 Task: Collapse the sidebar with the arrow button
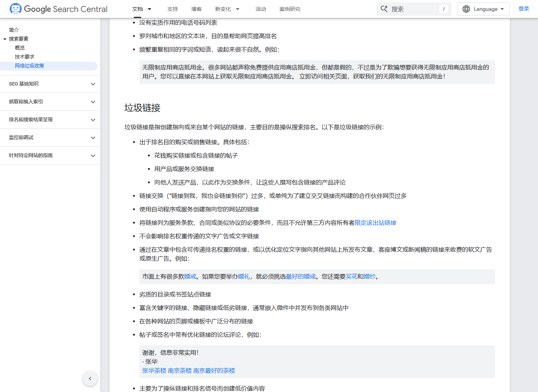(x=90, y=379)
